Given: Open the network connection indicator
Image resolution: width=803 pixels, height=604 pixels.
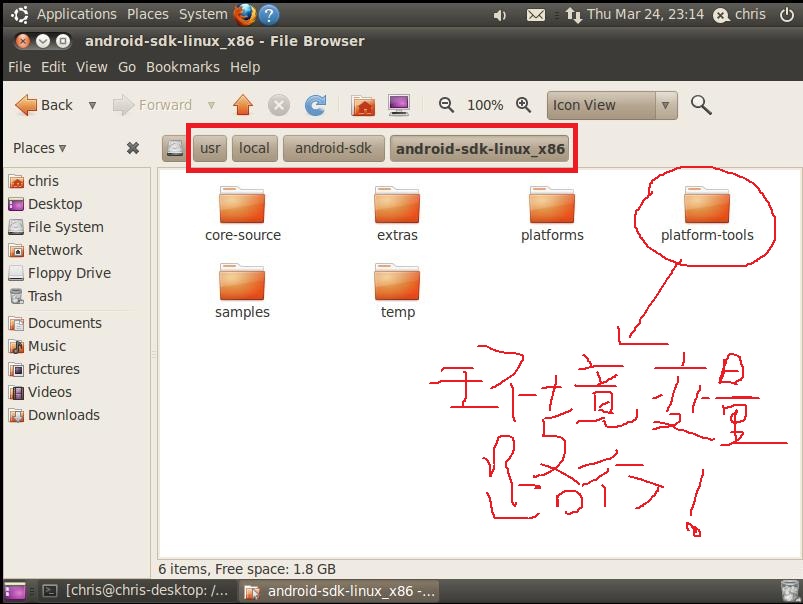Looking at the screenshot, I should coord(574,15).
